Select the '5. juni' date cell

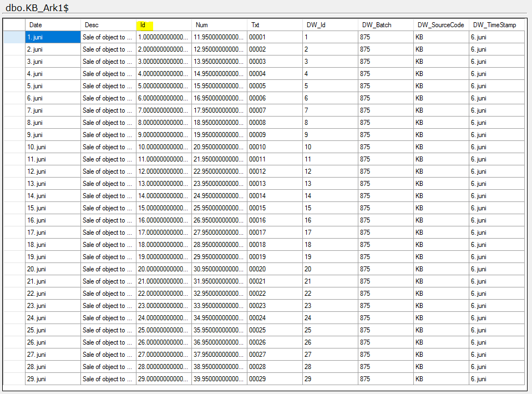[53, 86]
